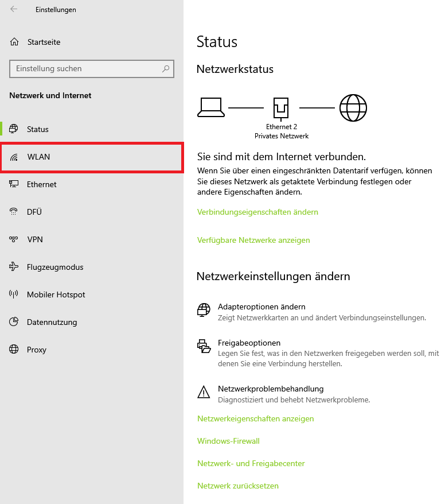Click the magnifier icon in search box
This screenshot has width=445, height=504.
[x=166, y=69]
